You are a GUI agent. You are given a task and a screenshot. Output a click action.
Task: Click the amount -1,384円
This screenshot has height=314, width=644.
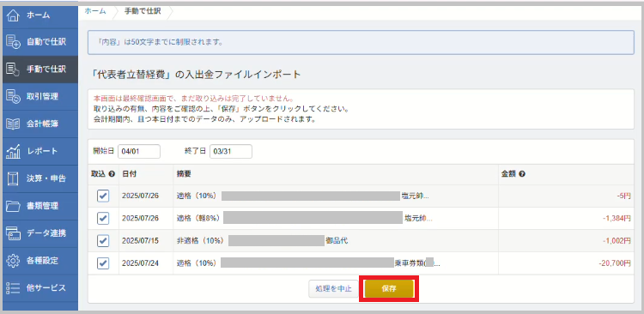617,219
